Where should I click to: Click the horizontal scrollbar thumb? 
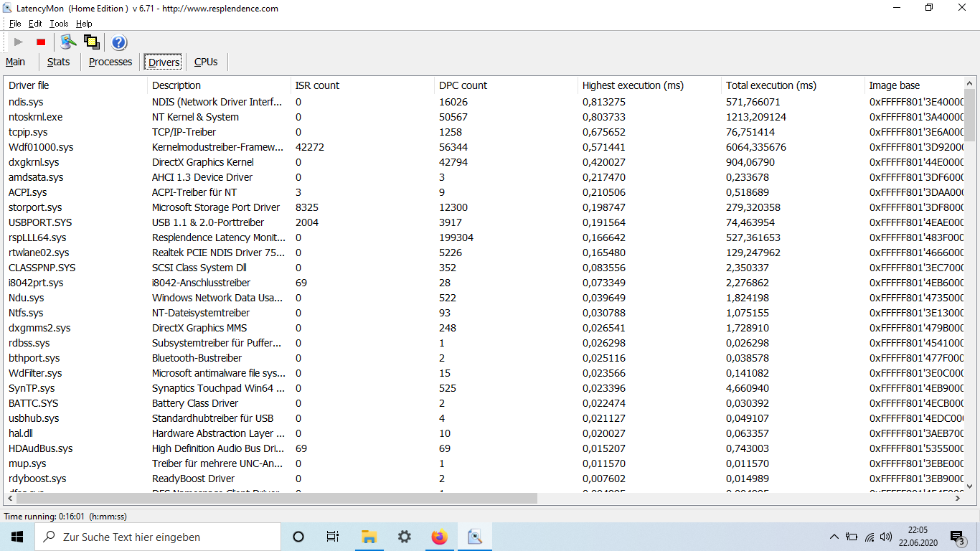pyautogui.click(x=276, y=498)
